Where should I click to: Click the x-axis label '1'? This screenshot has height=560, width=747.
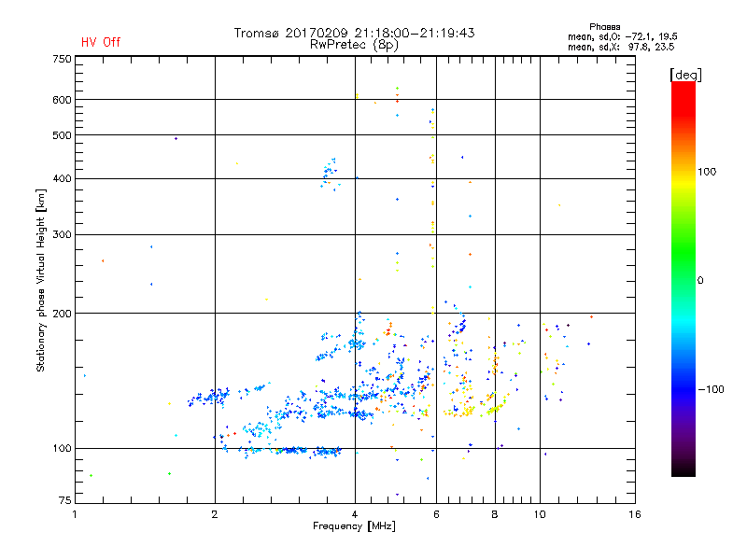[x=75, y=514]
